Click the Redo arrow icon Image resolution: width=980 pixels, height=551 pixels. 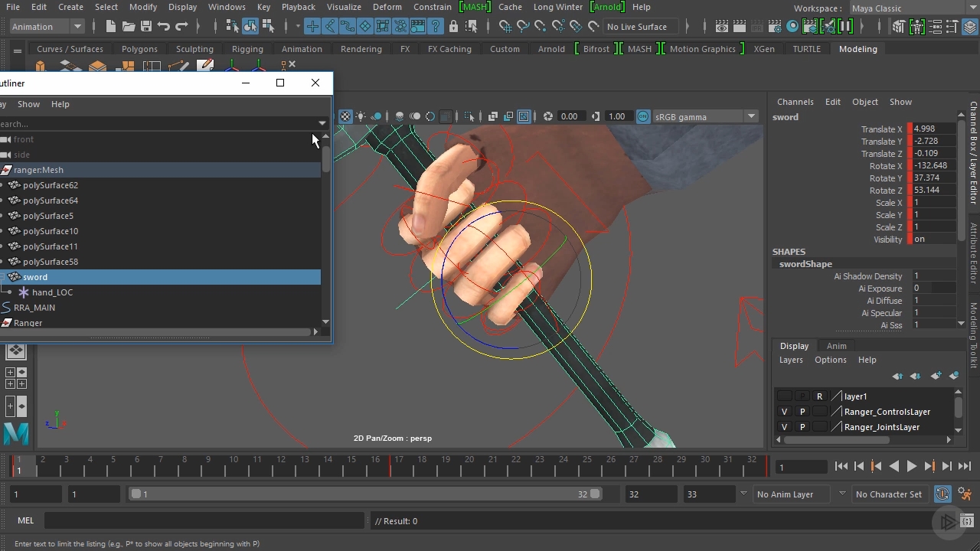181,26
